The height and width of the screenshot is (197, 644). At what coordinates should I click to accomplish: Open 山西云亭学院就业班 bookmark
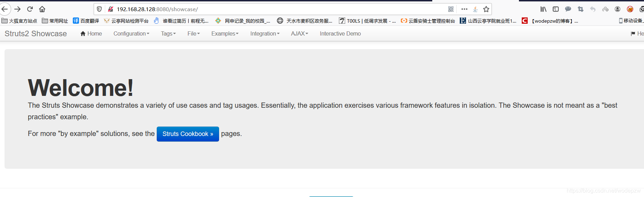pyautogui.click(x=488, y=21)
